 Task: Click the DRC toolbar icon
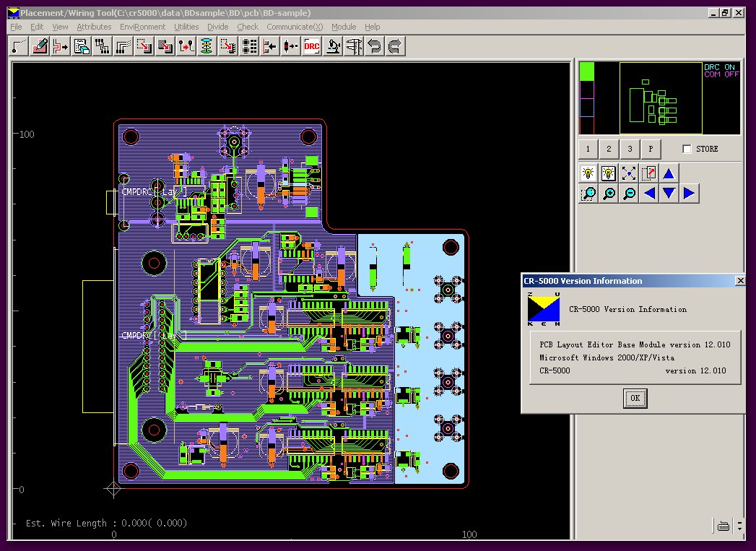click(x=312, y=47)
